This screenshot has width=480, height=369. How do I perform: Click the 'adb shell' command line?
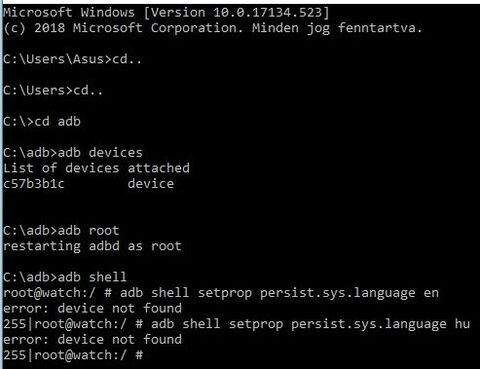pyautogui.click(x=65, y=277)
